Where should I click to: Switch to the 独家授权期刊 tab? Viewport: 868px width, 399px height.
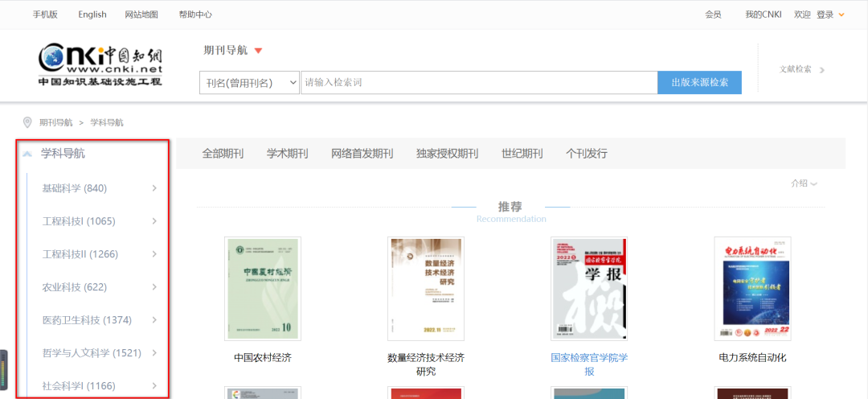click(x=448, y=154)
